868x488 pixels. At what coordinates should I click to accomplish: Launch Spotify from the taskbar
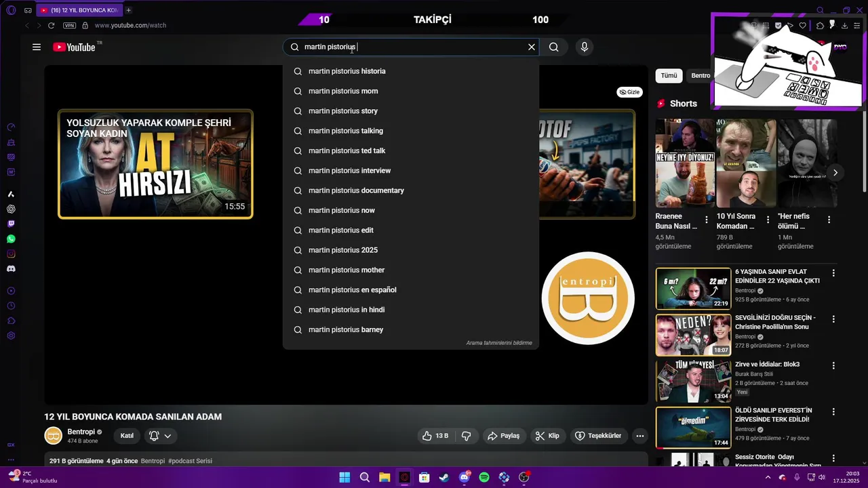point(484,477)
